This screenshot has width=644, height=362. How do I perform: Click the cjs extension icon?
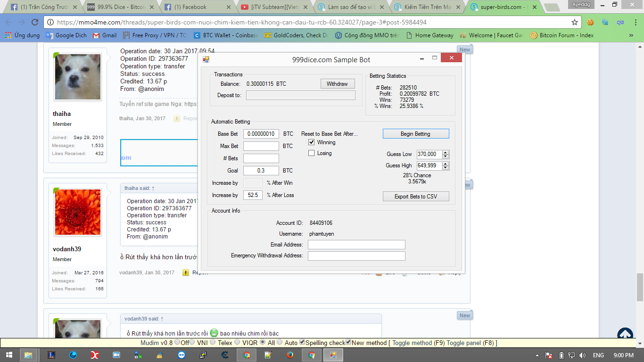coord(620,22)
